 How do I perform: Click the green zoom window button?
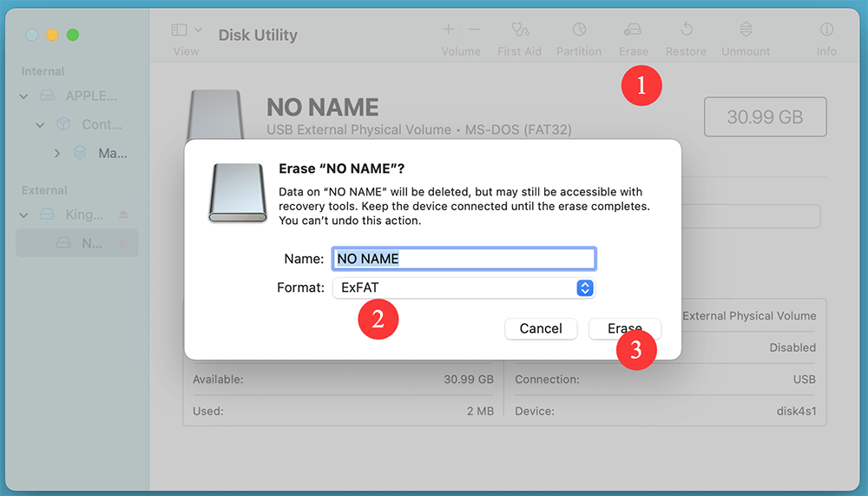[73, 35]
